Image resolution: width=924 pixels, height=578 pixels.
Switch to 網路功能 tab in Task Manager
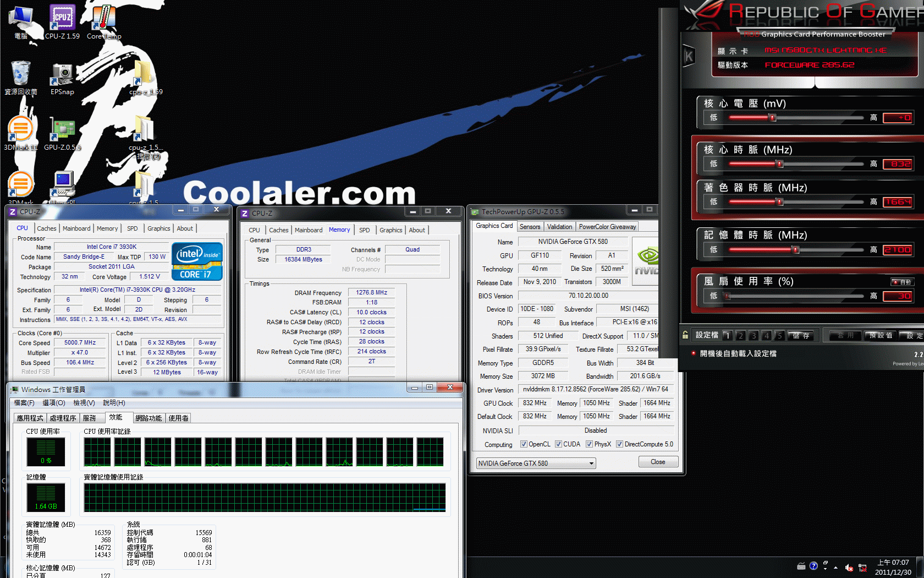coord(148,418)
